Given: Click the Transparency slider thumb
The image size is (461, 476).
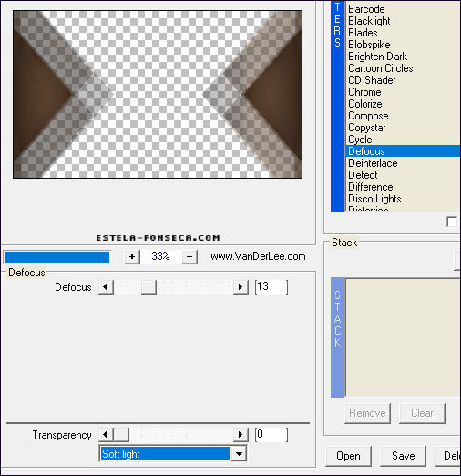Looking at the screenshot, I should pyautogui.click(x=121, y=435).
